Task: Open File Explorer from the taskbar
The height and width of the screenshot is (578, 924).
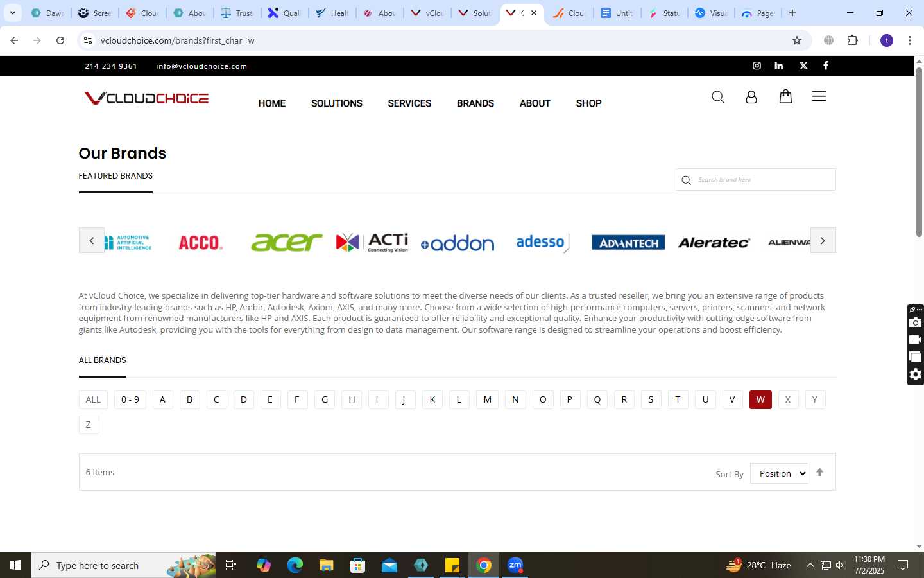Action: click(327, 565)
